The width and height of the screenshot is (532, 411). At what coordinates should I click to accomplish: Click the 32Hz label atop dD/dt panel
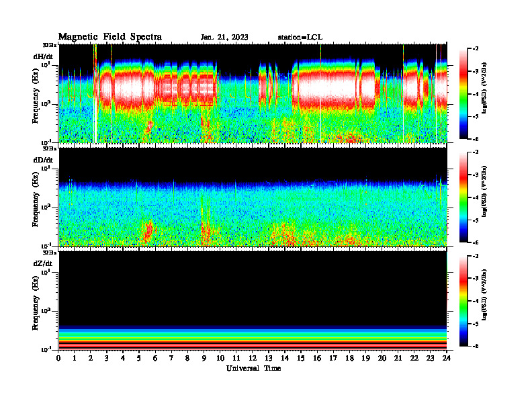[50, 148]
